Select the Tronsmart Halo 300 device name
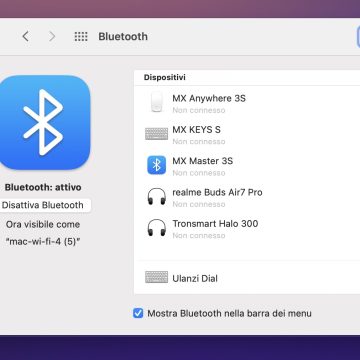Screen dimensions: 360x360 point(215,224)
